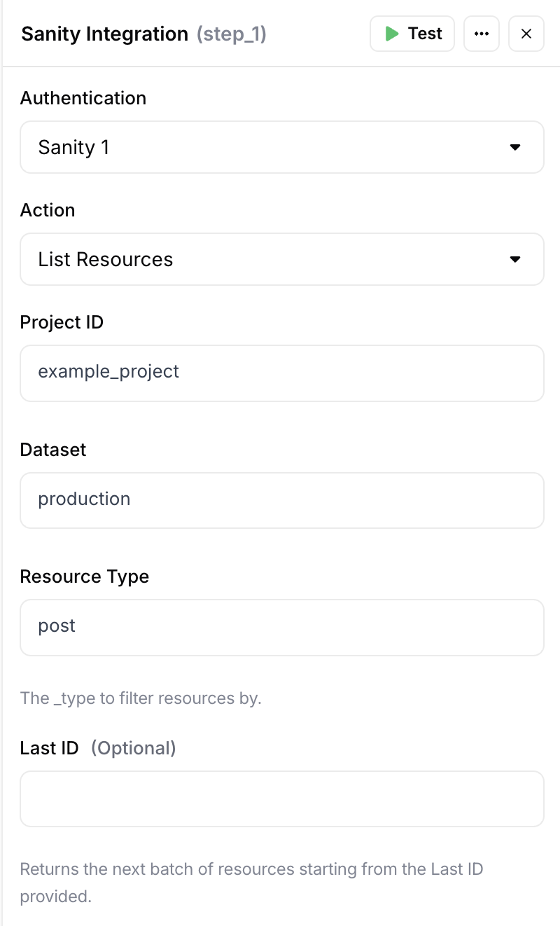Open the three-dot more options menu
The width and height of the screenshot is (560, 926).
[482, 34]
